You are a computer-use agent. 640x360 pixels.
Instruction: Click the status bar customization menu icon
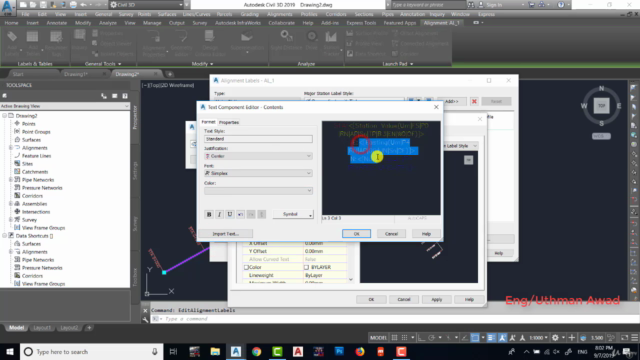click(x=635, y=338)
